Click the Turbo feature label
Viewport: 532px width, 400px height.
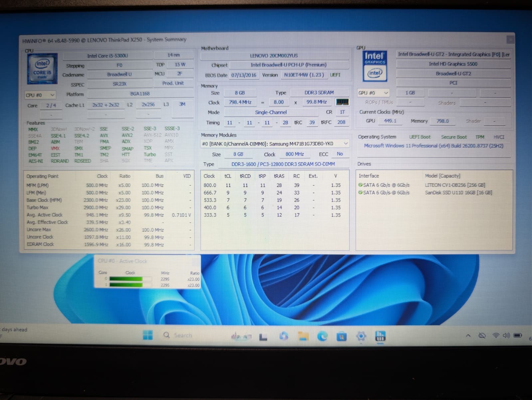coord(150,154)
